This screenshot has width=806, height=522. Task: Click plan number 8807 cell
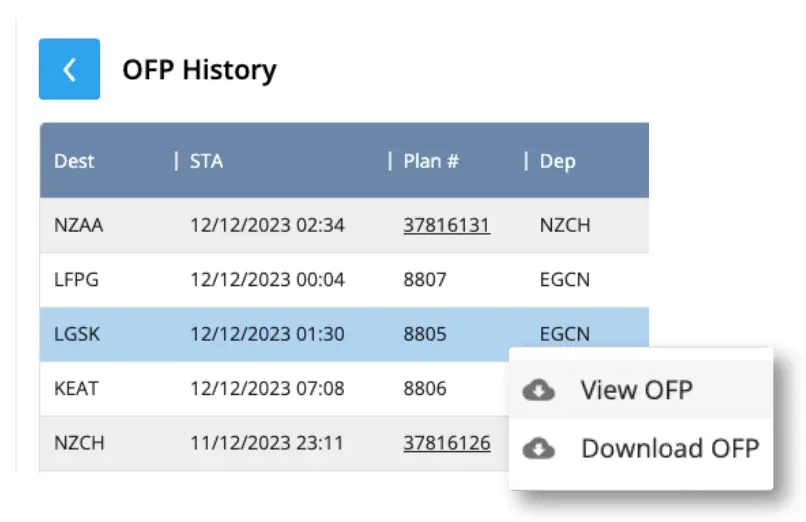coord(423,280)
